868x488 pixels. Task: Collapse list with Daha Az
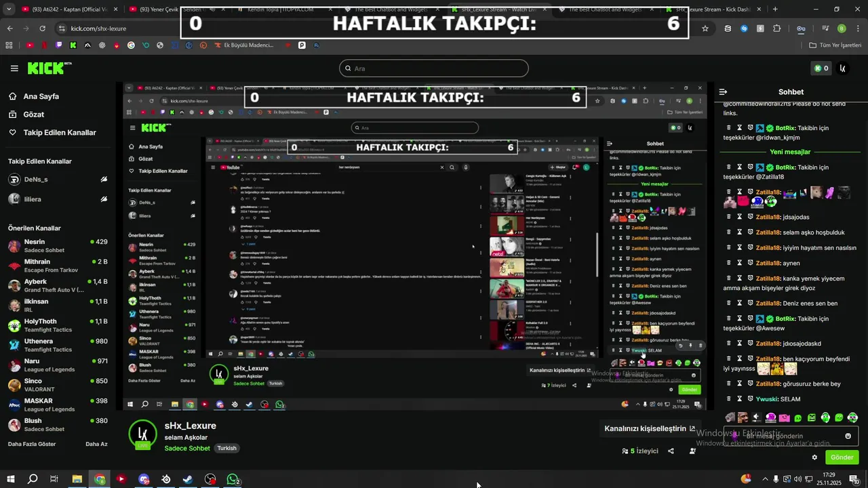click(96, 444)
